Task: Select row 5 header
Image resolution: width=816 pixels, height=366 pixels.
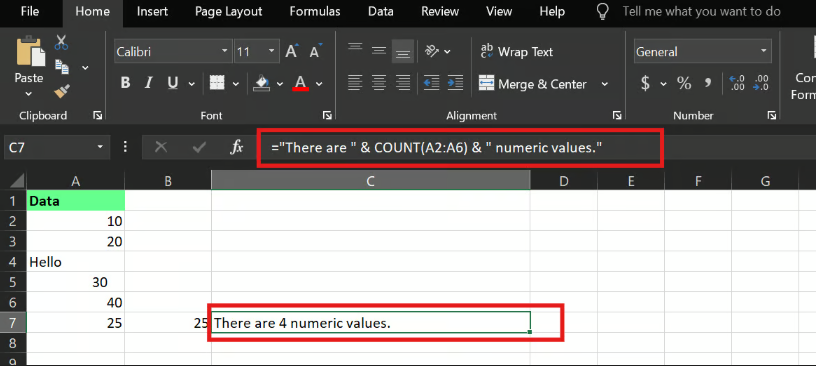Action: tap(12, 282)
